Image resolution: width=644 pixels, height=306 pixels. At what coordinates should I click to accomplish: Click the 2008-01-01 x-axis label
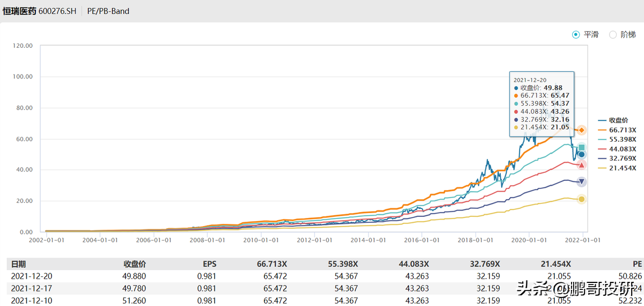pyautogui.click(x=207, y=240)
